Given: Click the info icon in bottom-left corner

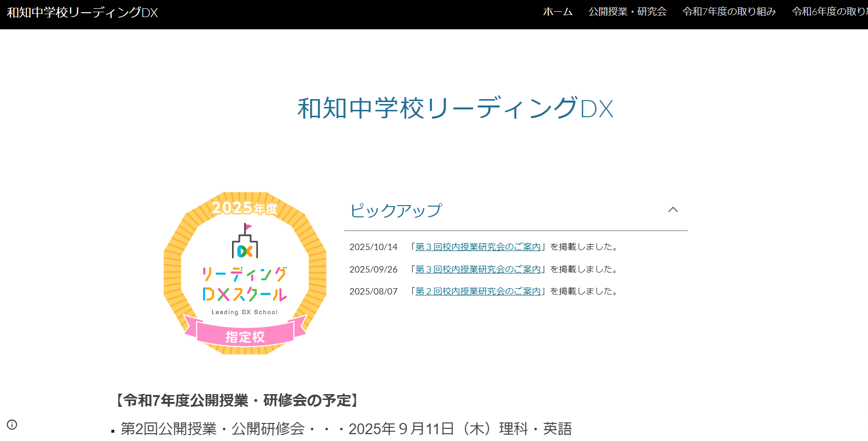Looking at the screenshot, I should [12, 424].
